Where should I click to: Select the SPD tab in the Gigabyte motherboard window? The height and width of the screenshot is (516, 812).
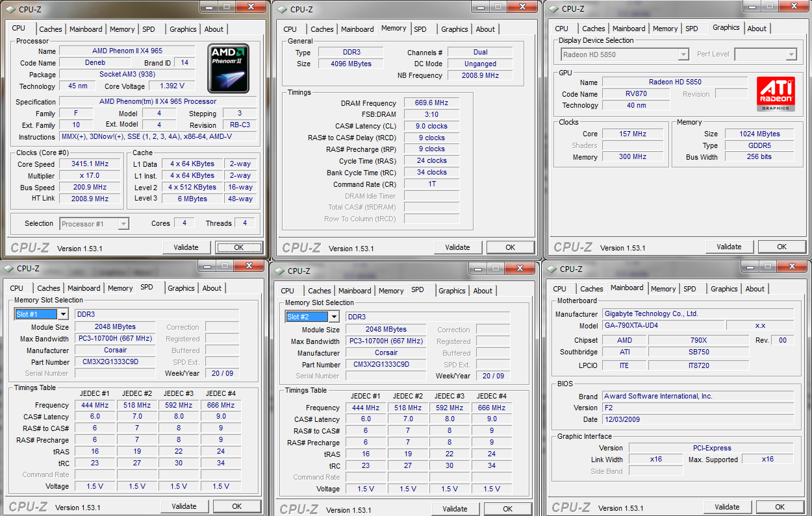pos(690,289)
